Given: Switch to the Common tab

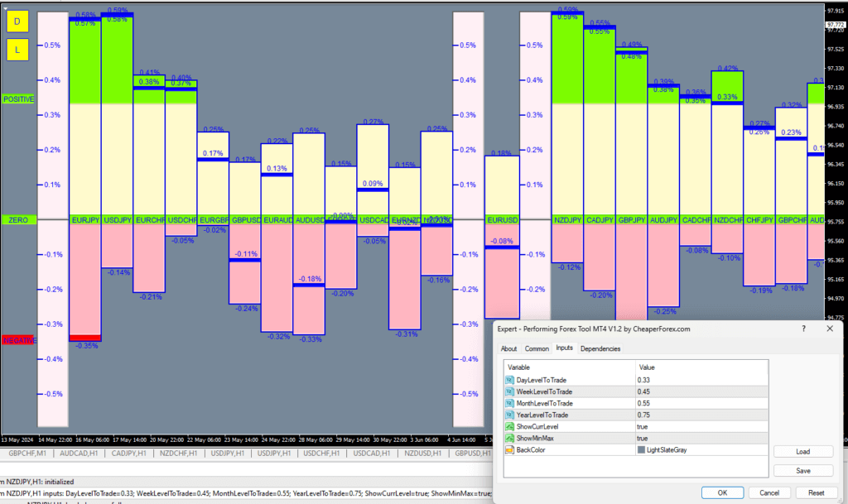Looking at the screenshot, I should click(537, 348).
